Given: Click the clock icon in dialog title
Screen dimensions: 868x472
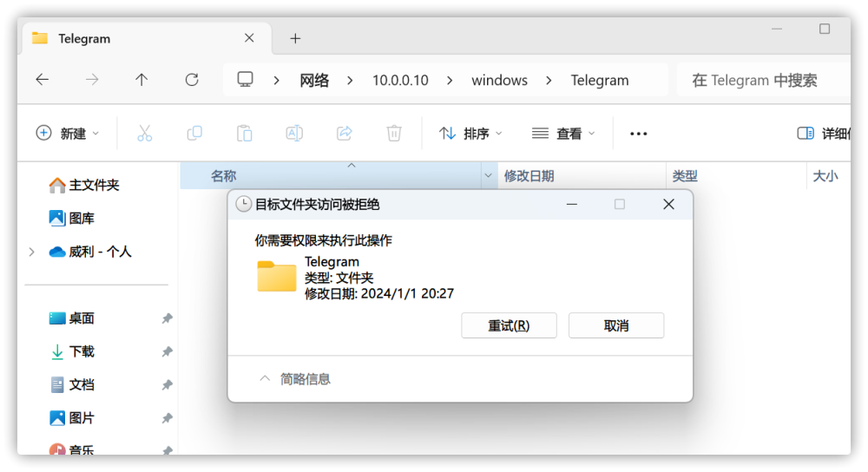Looking at the screenshot, I should click(x=244, y=204).
